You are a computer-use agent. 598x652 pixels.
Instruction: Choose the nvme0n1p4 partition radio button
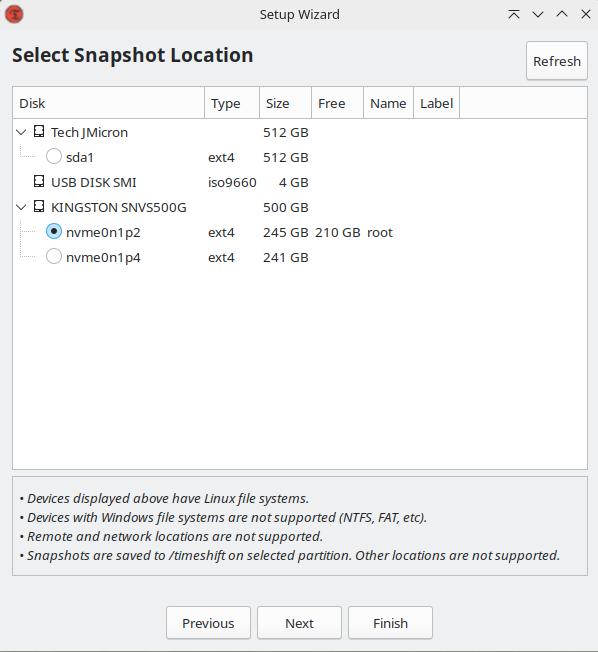coord(54,257)
